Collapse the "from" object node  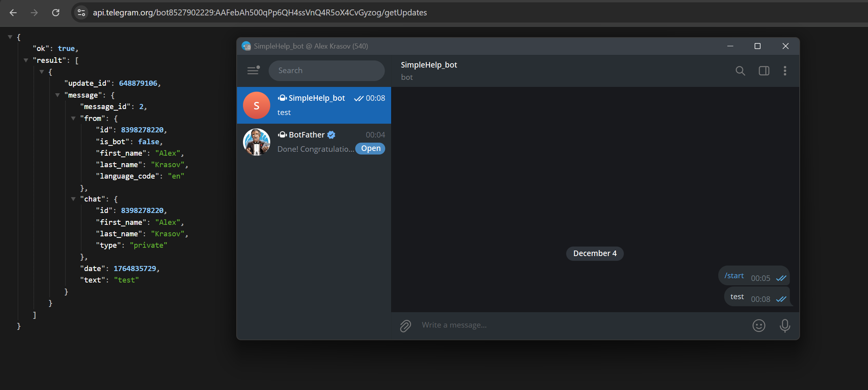[73, 119]
